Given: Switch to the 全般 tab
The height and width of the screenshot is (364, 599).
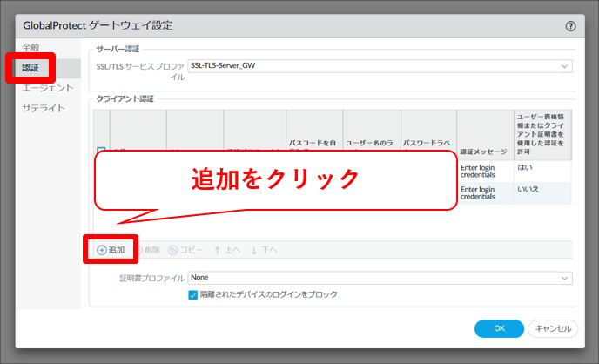Looking at the screenshot, I should (31, 47).
